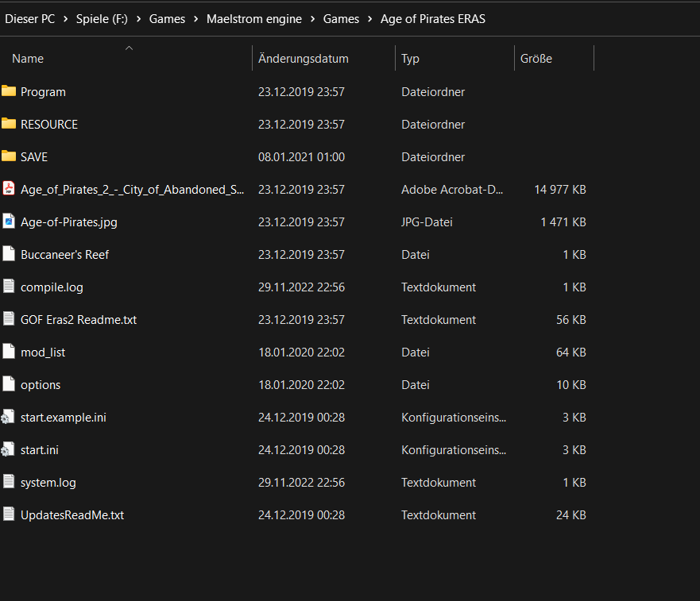
Task: Click the file icon for options
Action: pyautogui.click(x=9, y=384)
